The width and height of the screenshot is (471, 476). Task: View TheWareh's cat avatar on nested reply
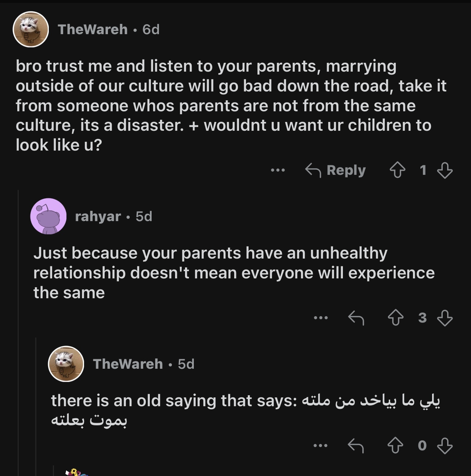coord(66,364)
